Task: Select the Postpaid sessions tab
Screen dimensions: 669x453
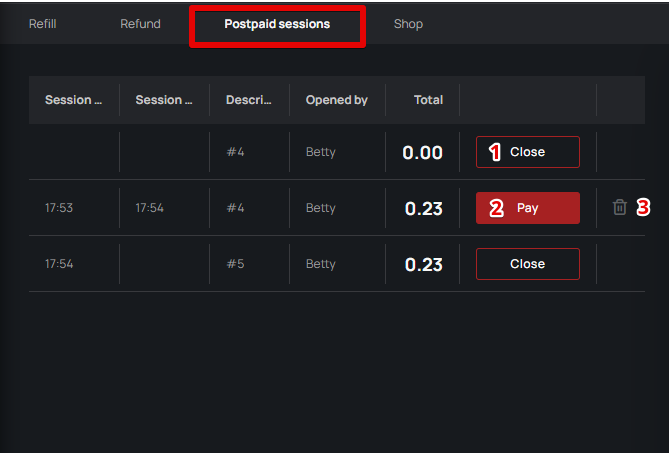Action: [x=277, y=24]
